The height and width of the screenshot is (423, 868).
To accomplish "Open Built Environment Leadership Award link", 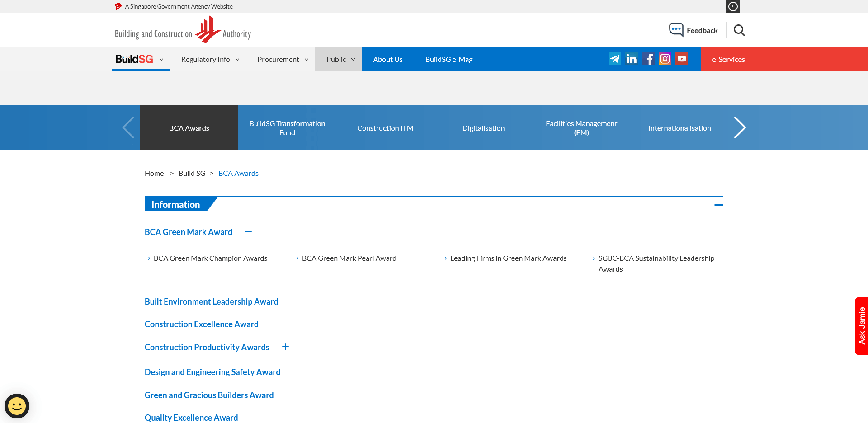I will click(x=211, y=301).
